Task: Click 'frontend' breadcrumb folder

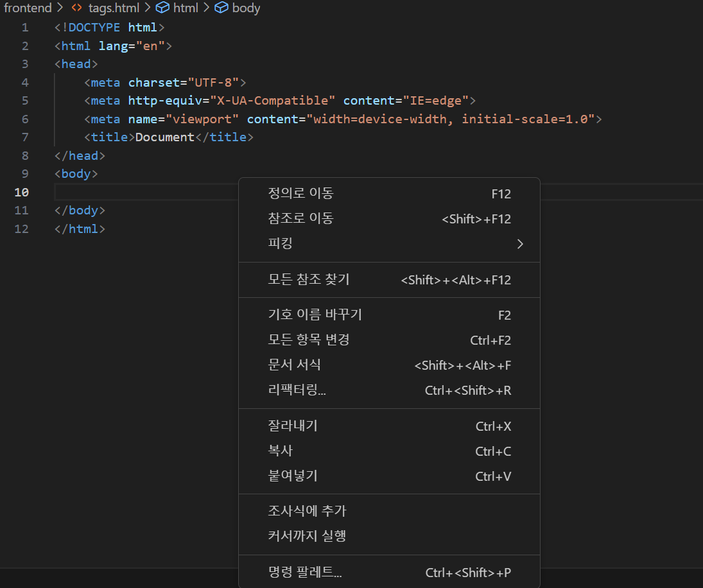Action: coord(28,8)
